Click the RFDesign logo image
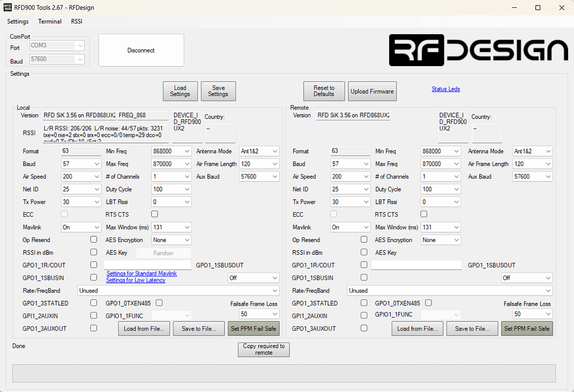The image size is (574, 392). 477,51
